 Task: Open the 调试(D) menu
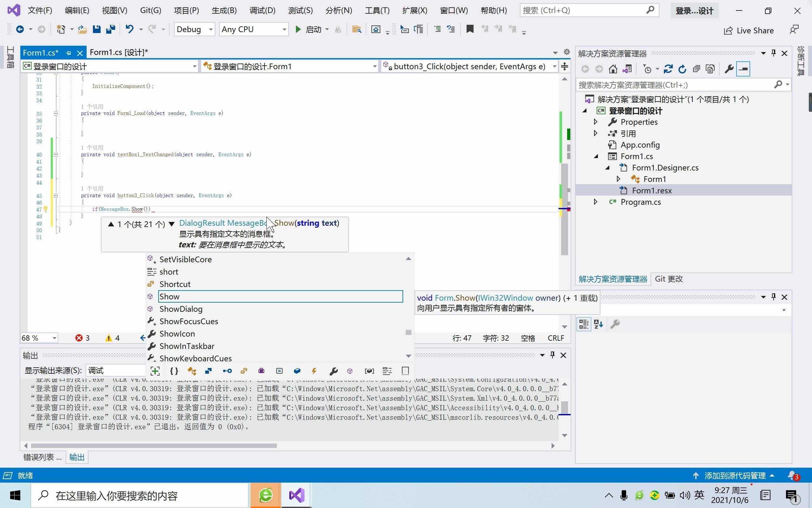[262, 10]
